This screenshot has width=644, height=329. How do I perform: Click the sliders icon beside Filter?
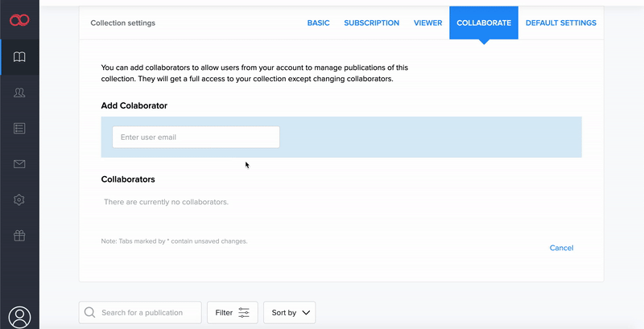(244, 313)
